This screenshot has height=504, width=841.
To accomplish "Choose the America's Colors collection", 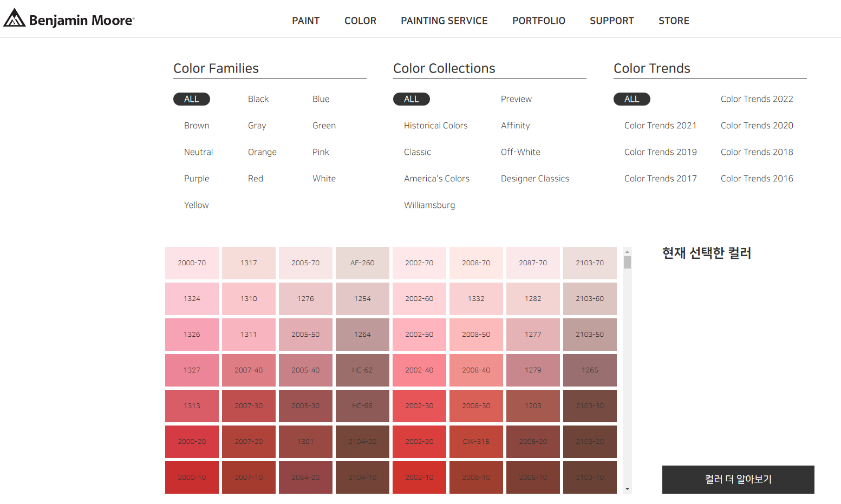I will click(x=437, y=179).
